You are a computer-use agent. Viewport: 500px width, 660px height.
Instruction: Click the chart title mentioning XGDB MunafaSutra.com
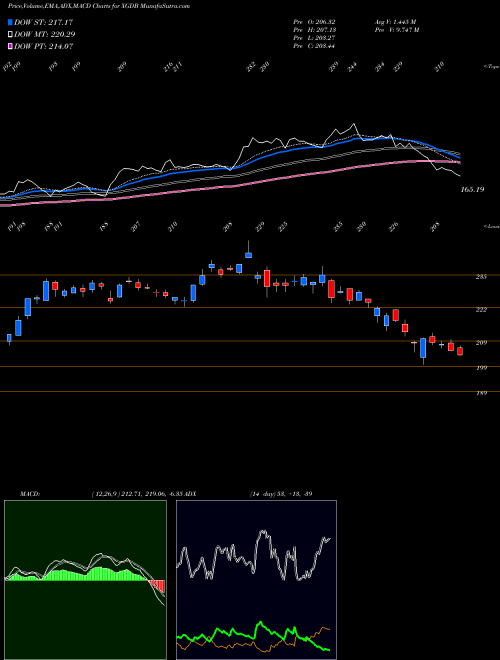(x=99, y=6)
